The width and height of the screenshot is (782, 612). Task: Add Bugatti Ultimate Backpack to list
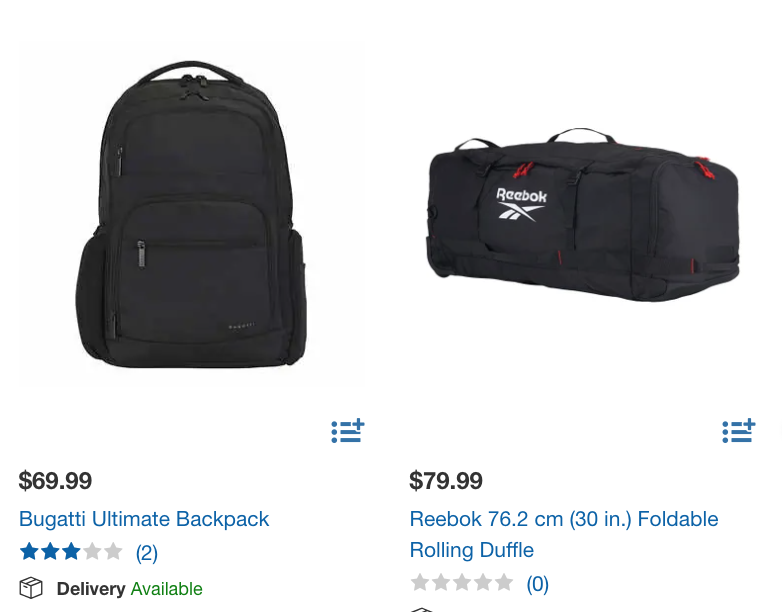pos(348,431)
